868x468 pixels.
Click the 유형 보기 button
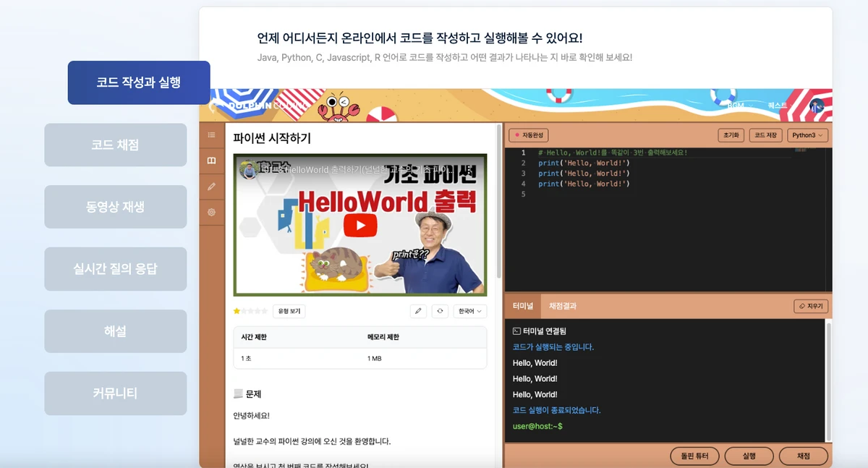[x=289, y=311]
